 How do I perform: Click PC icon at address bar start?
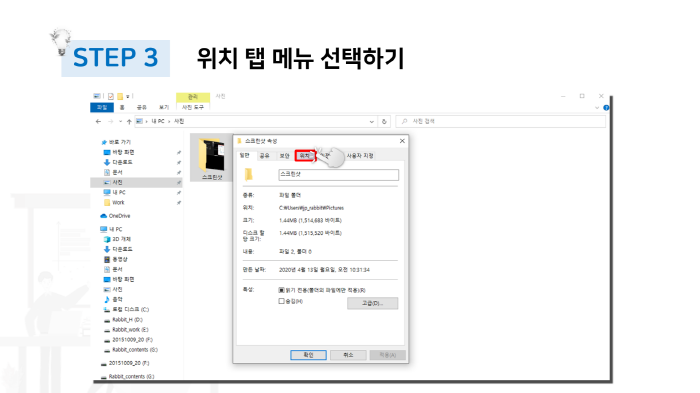[139, 121]
